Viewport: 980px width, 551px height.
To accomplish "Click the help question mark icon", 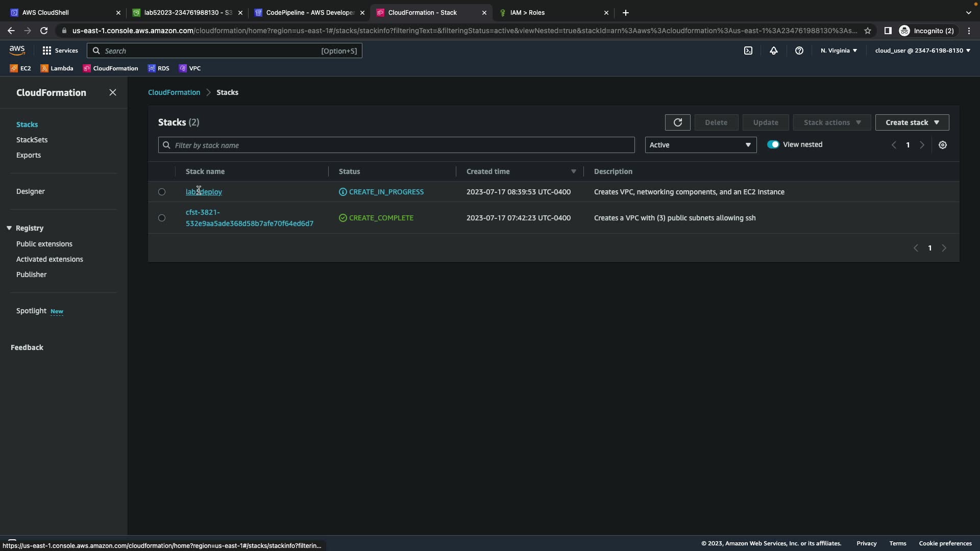I will 799,51.
